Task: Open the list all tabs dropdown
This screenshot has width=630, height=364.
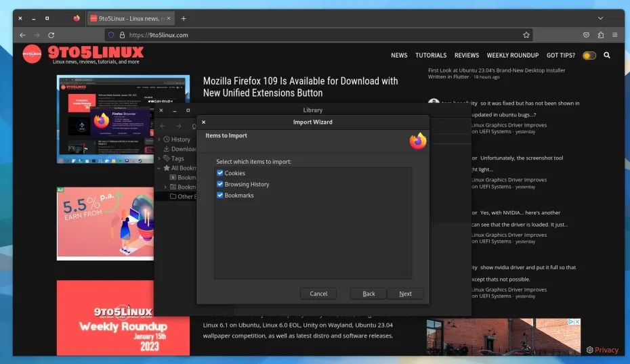Action: (x=600, y=18)
